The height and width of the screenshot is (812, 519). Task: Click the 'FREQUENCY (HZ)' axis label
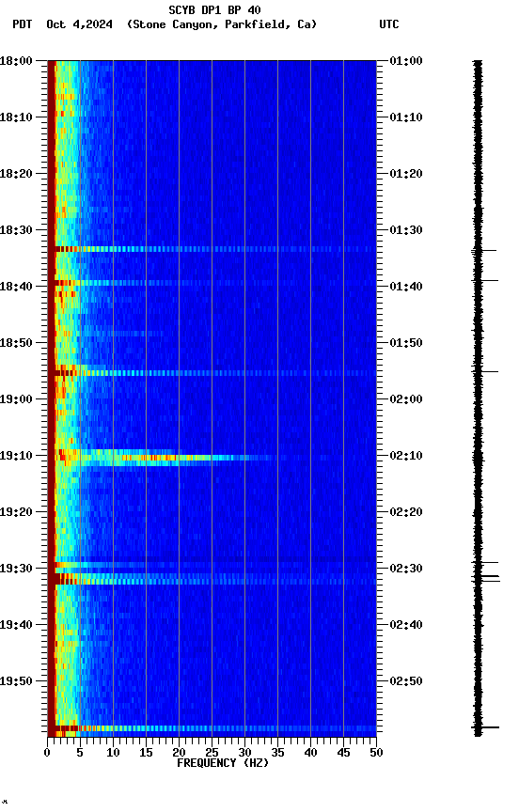223,763
